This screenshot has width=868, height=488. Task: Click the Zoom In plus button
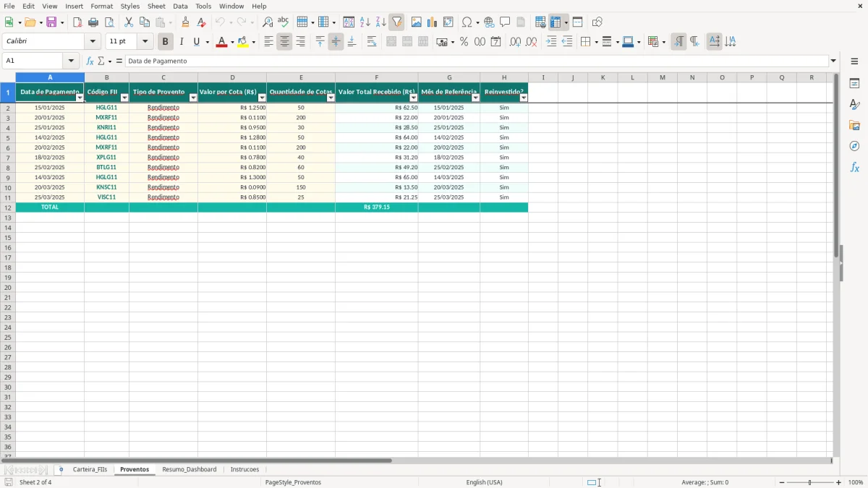(839, 482)
